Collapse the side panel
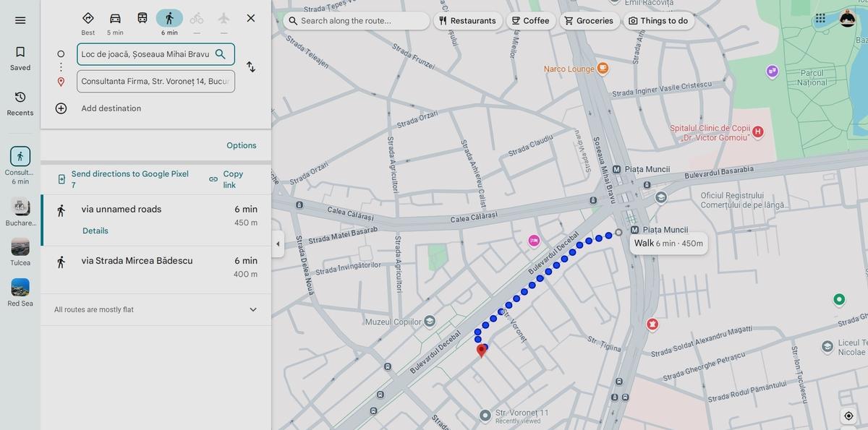 278,244
